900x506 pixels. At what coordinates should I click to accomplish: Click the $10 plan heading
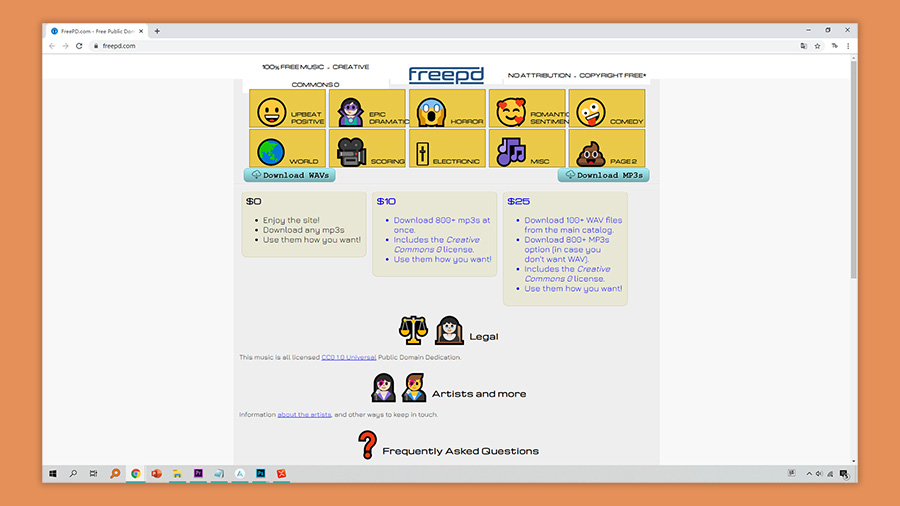pos(386,201)
